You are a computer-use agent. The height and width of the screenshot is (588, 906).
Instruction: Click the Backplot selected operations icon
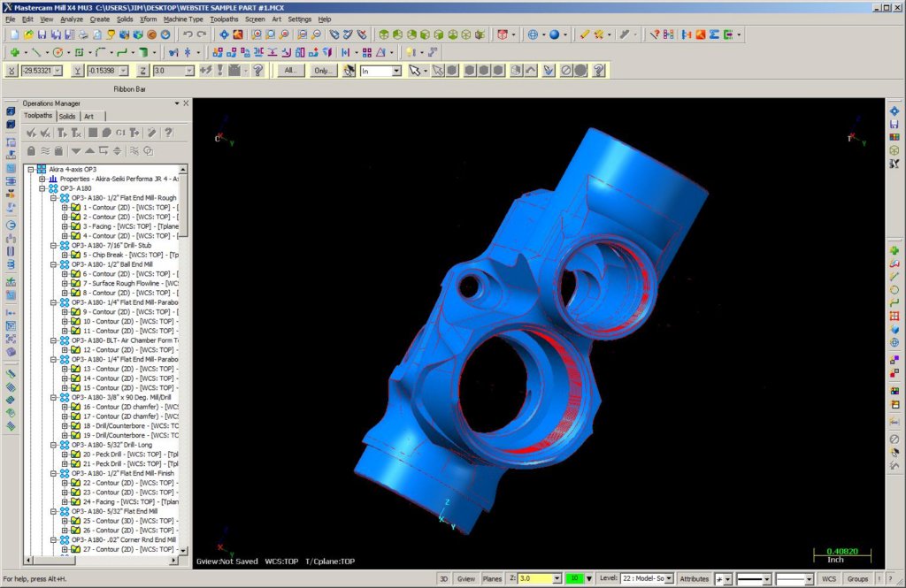point(92,133)
